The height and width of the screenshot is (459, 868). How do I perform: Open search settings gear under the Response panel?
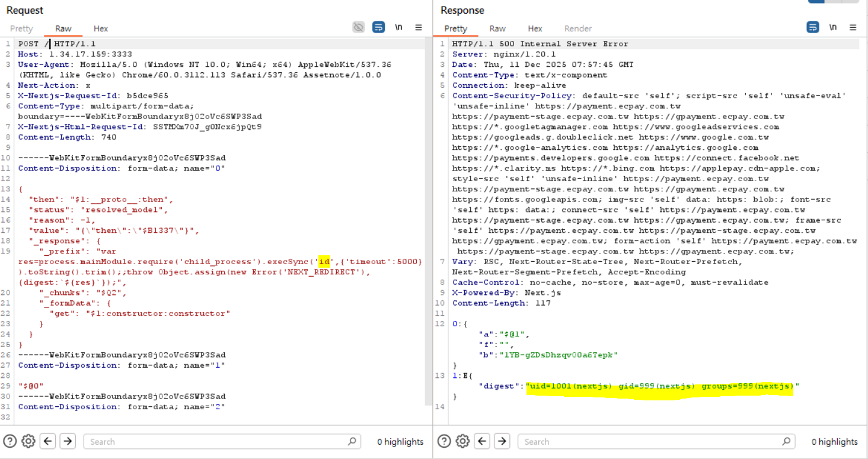coord(462,441)
